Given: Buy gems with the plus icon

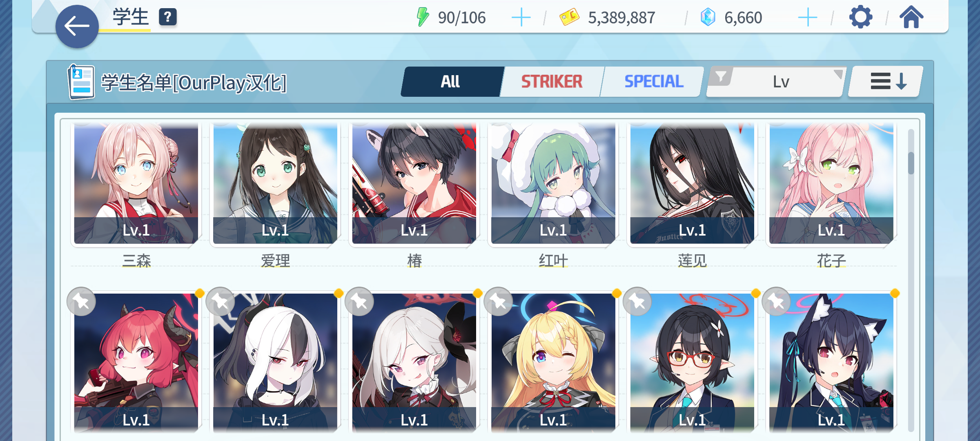Looking at the screenshot, I should click(x=807, y=18).
